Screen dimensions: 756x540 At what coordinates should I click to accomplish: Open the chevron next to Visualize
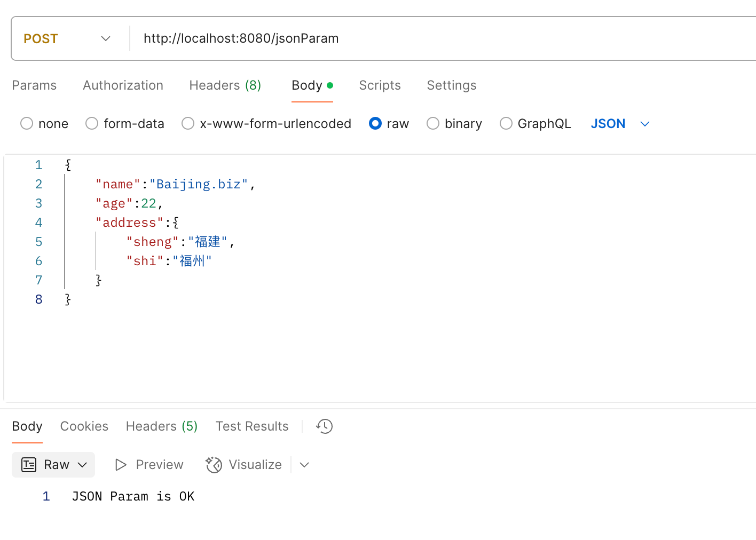[x=304, y=465]
